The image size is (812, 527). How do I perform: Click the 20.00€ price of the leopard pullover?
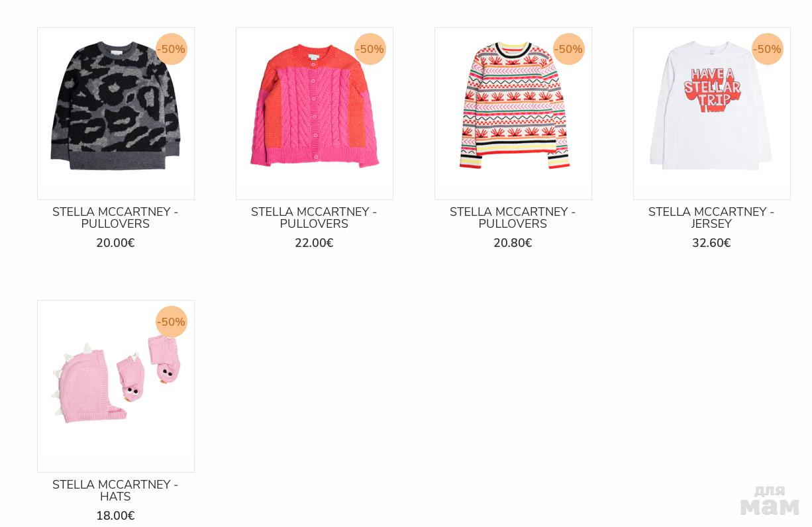115,243
